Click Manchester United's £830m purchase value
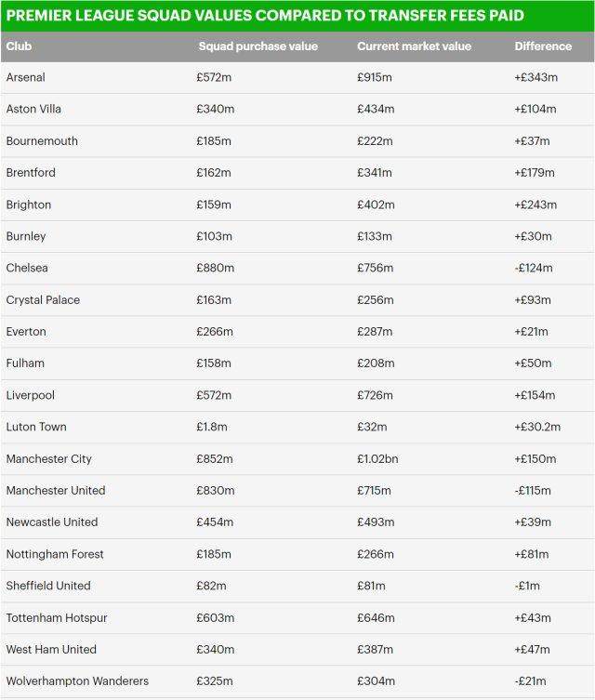 click(x=215, y=490)
